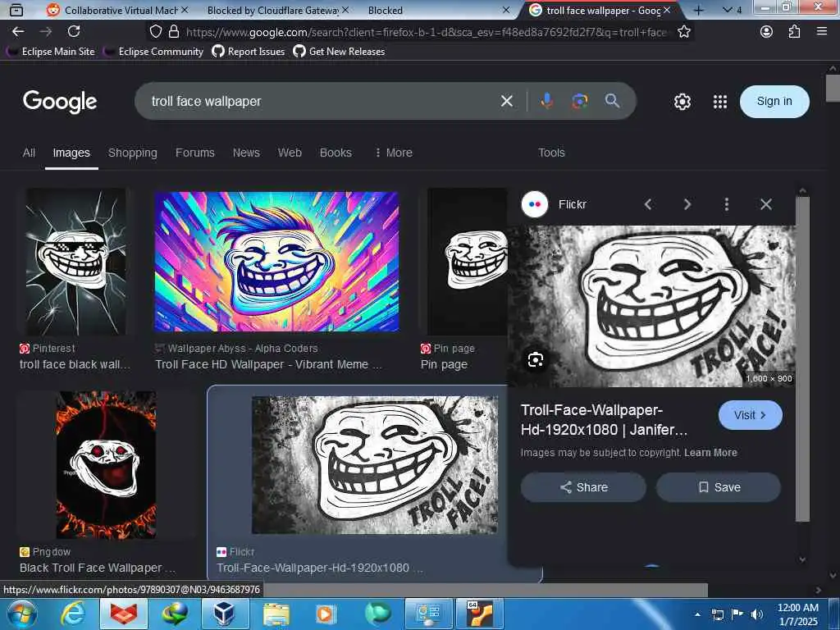Screen dimensions: 840x630
Task: Open the Windows Start button
Action: 22,614
